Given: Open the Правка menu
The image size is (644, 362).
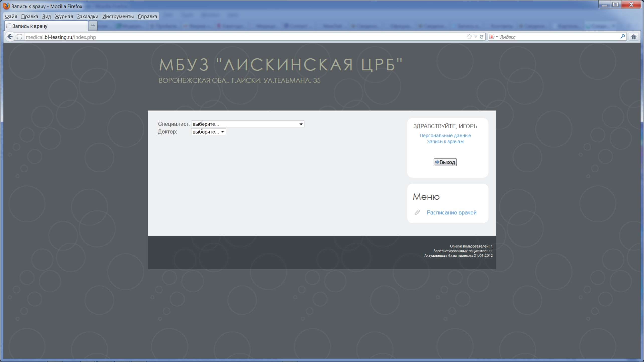Looking at the screenshot, I should (30, 16).
